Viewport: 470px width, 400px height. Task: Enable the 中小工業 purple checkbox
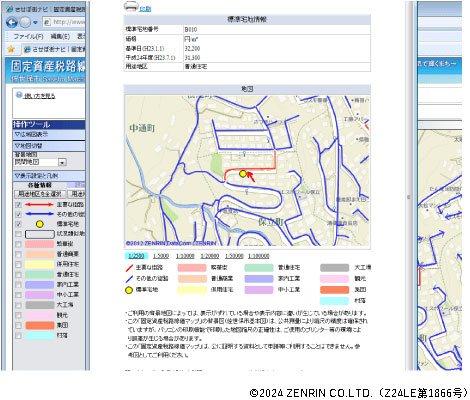[x=19, y=295]
